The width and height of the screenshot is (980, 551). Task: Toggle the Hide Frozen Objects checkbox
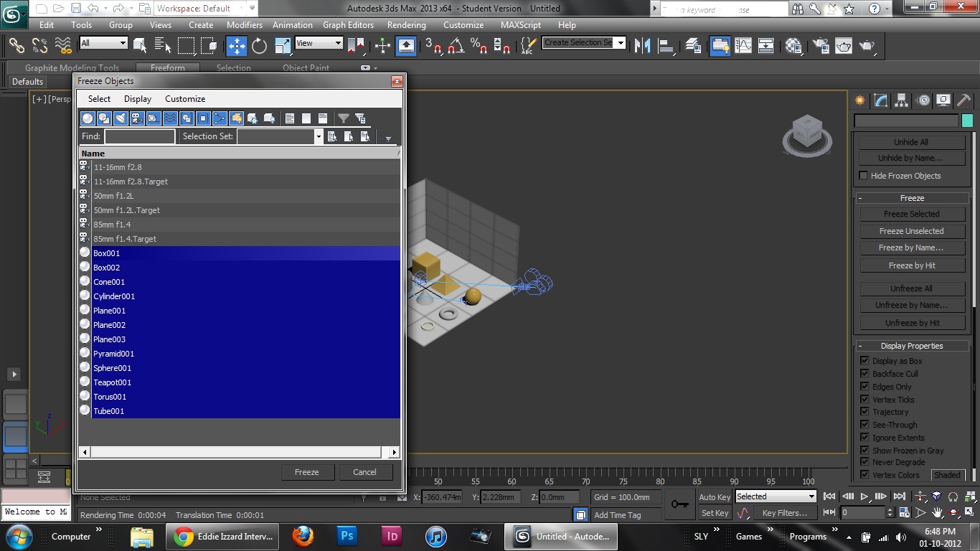864,176
